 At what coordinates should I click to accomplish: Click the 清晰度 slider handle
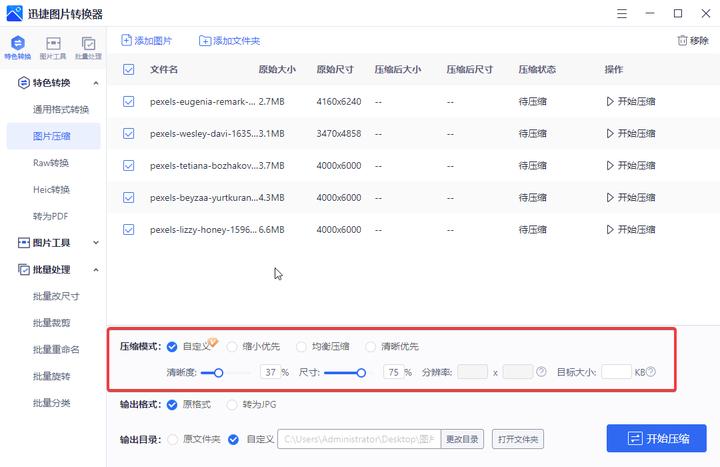[219, 372]
